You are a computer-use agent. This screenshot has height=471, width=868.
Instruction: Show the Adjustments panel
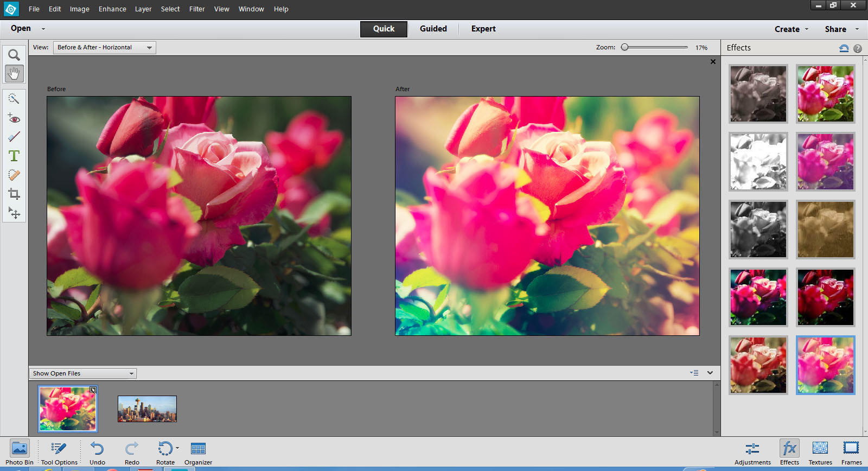752,452
